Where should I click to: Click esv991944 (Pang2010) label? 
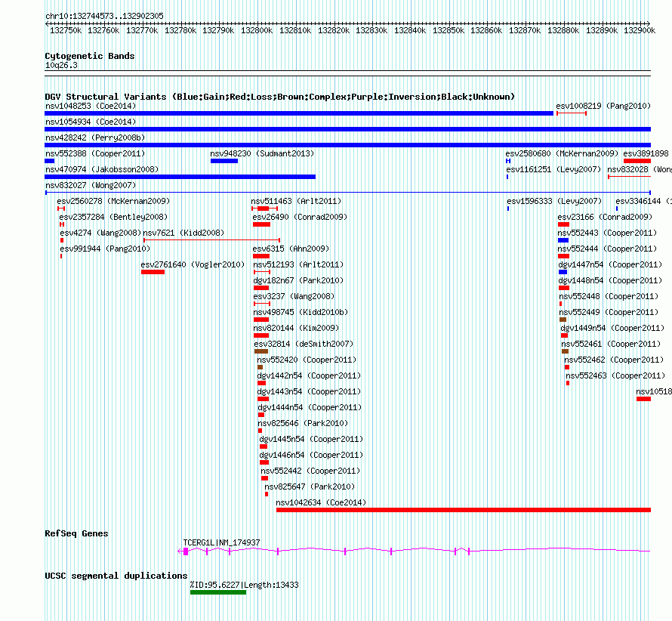(x=105, y=249)
